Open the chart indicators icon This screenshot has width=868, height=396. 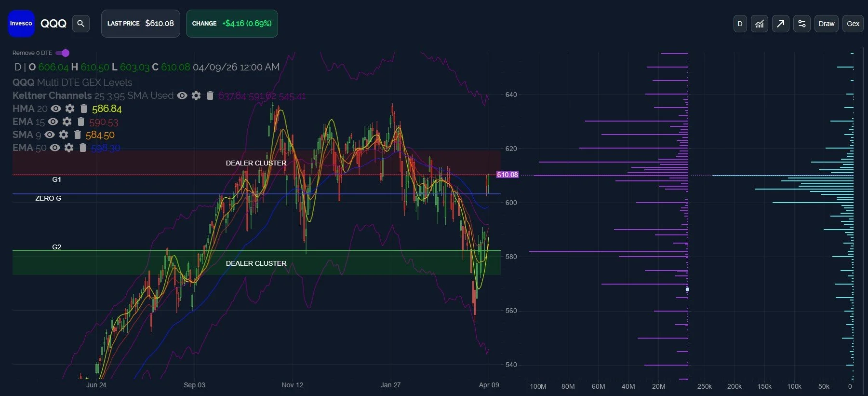coord(760,24)
